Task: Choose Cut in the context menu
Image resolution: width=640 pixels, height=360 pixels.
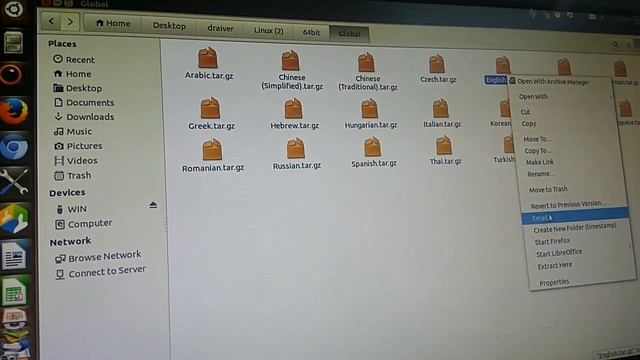Action: (525, 112)
